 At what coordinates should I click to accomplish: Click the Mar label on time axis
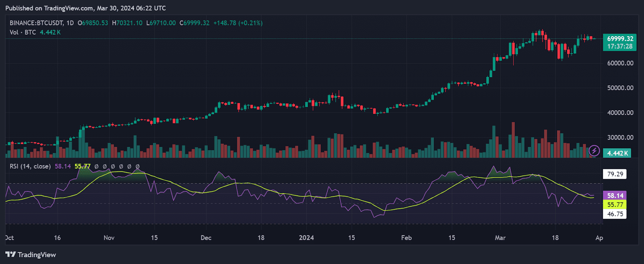[x=500, y=238]
